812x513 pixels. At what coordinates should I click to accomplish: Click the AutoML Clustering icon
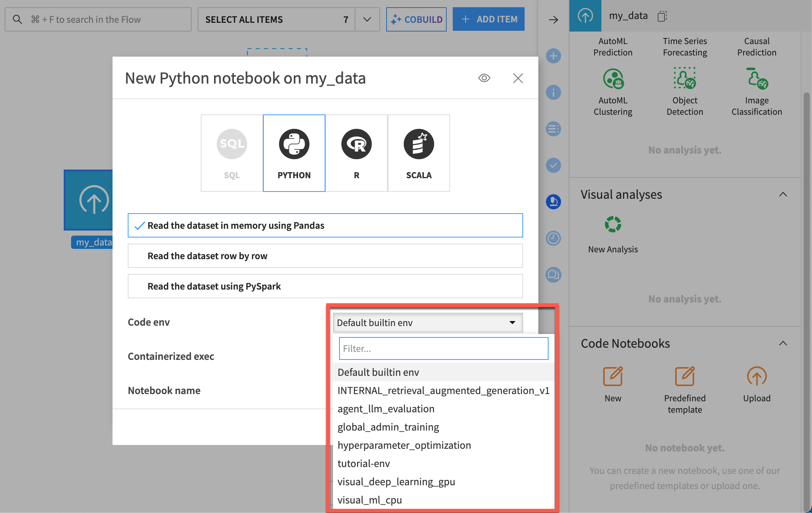pos(613,79)
